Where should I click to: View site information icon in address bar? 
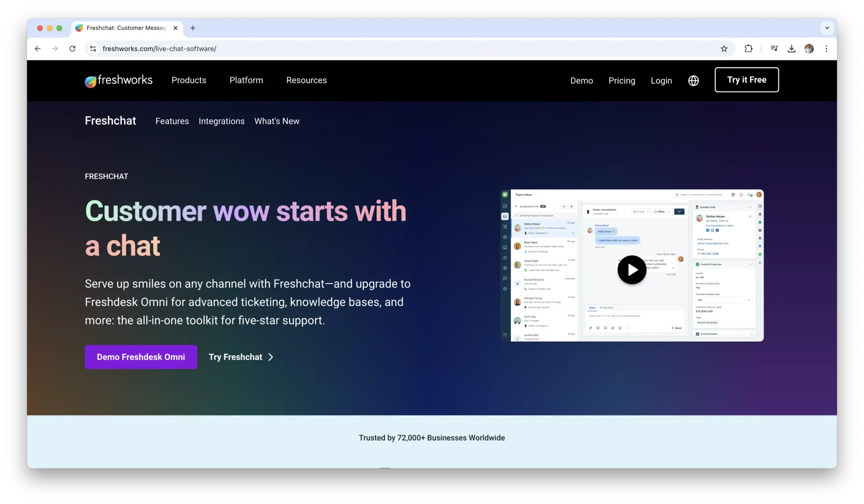point(93,49)
